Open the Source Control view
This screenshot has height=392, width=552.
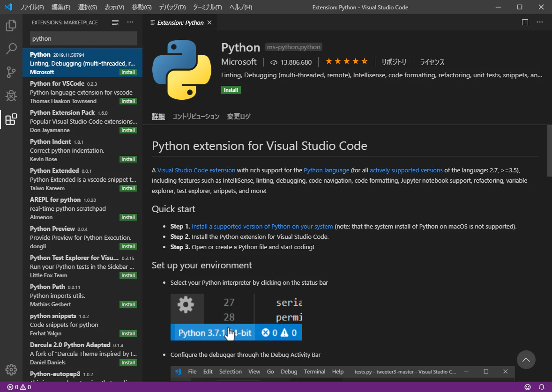click(11, 72)
